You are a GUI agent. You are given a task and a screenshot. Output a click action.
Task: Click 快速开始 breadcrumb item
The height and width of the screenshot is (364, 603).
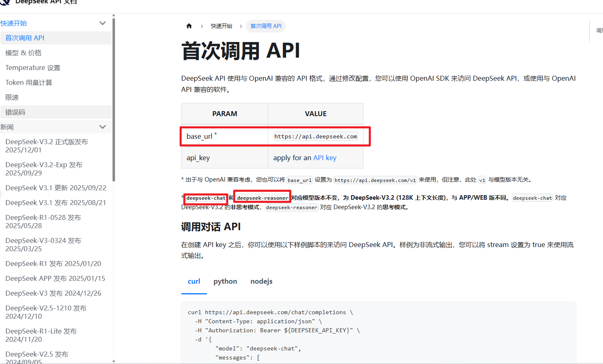coord(222,26)
